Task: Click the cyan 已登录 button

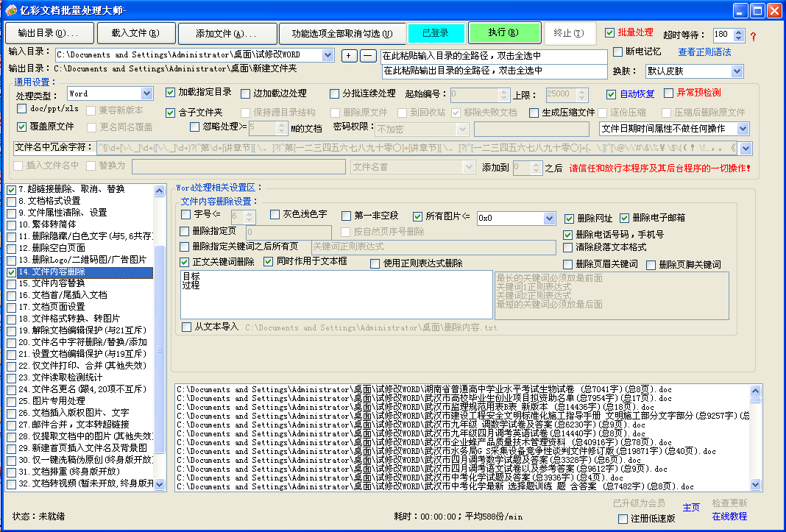Action: click(x=435, y=33)
